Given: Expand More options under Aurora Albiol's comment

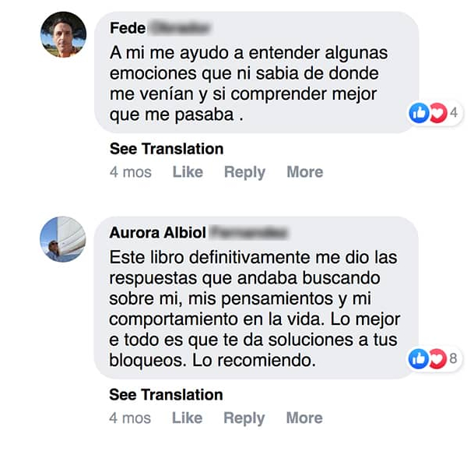Looking at the screenshot, I should (304, 418).
